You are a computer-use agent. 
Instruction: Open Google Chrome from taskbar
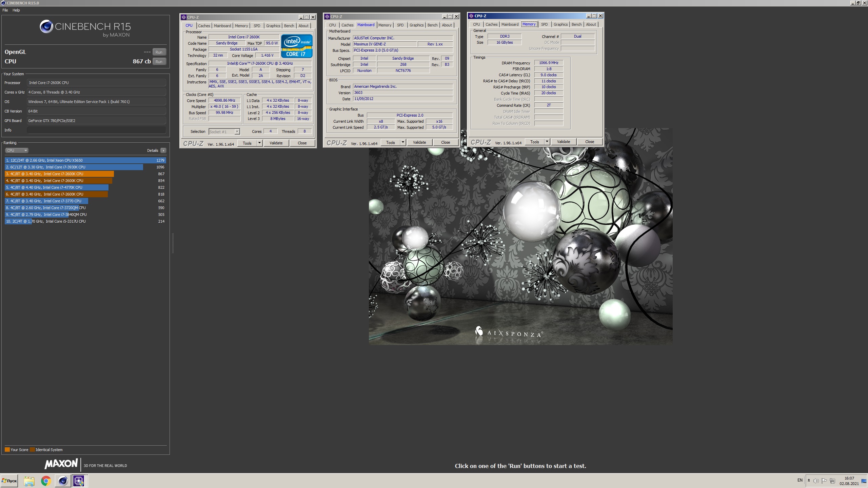tap(46, 481)
